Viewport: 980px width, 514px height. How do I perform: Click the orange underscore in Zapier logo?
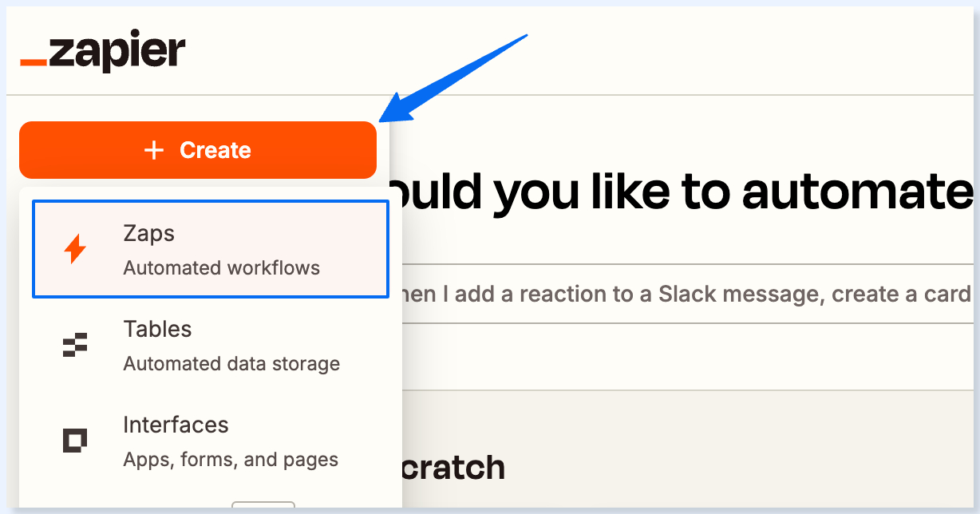34,62
